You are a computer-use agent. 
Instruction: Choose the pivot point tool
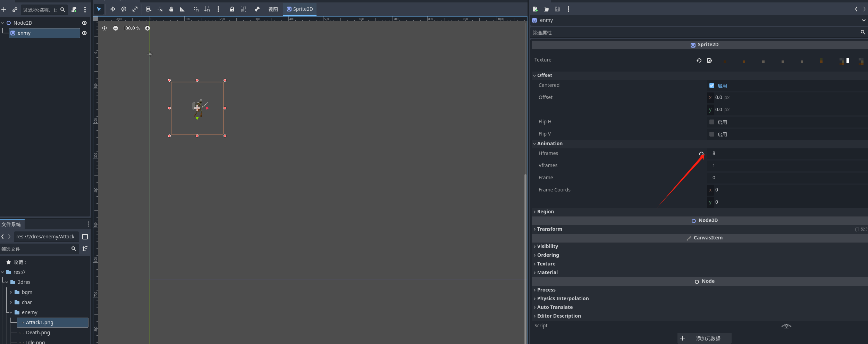160,9
